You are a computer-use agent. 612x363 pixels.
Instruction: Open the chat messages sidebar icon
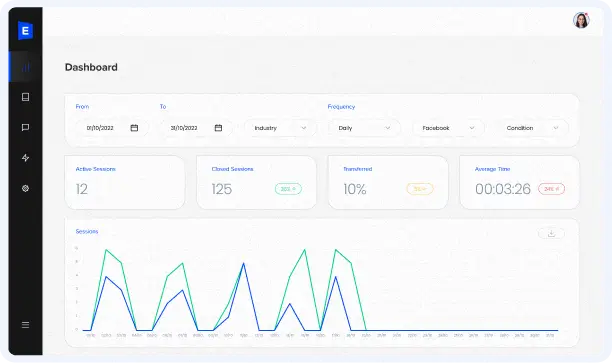point(25,127)
